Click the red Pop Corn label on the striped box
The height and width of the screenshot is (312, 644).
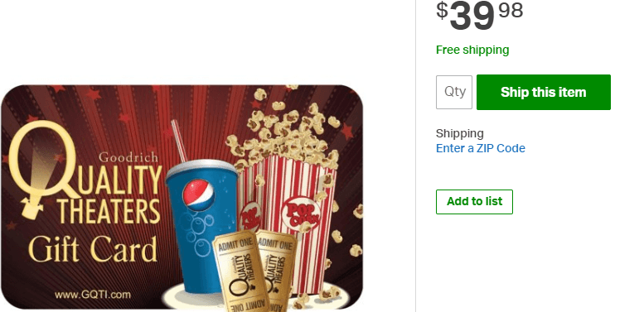(302, 214)
